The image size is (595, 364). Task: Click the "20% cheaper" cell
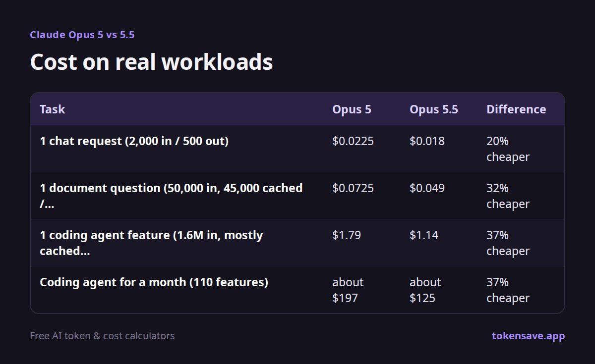(x=508, y=149)
